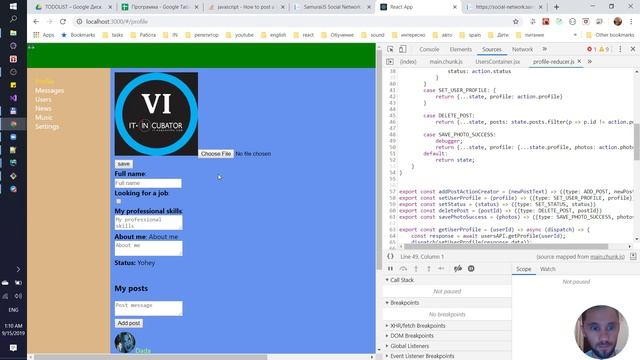This screenshot has height=360, width=640.
Task: Click the IT-Incubator profile photo
Action: point(156,114)
